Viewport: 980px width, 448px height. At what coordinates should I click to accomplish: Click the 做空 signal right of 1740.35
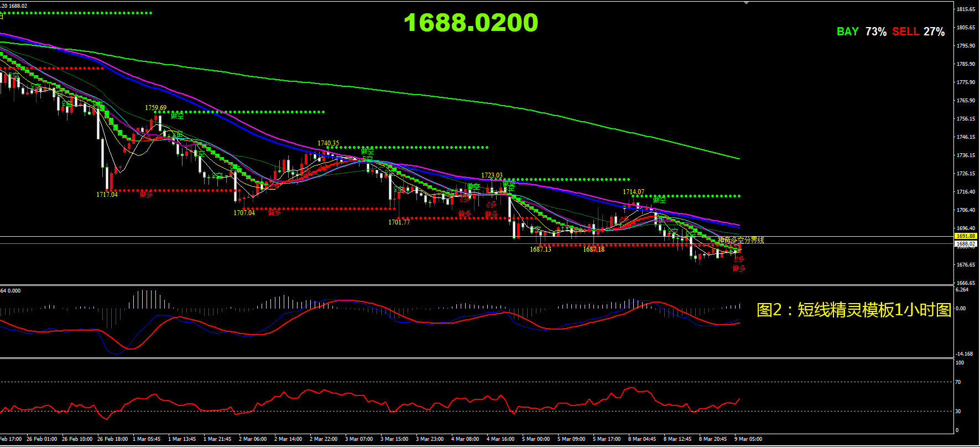point(368,150)
